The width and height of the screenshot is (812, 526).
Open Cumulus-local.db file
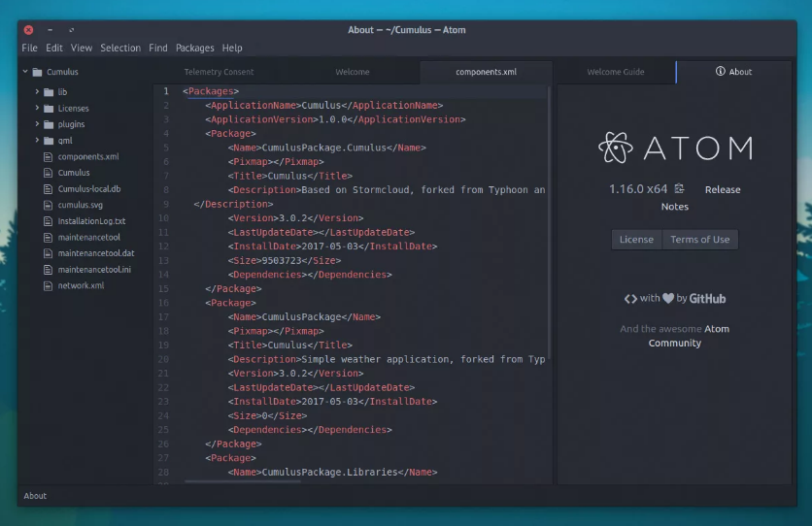89,189
